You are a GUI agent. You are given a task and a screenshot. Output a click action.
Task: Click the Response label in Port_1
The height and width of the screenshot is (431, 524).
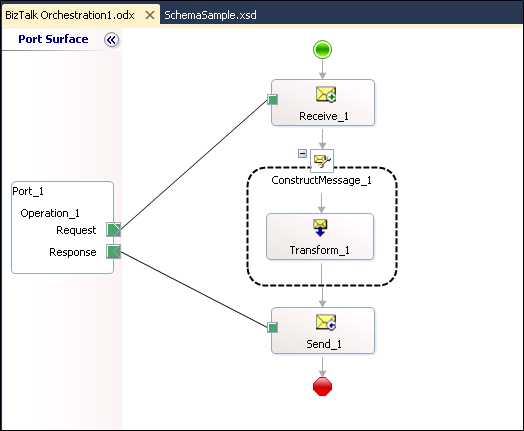click(73, 252)
